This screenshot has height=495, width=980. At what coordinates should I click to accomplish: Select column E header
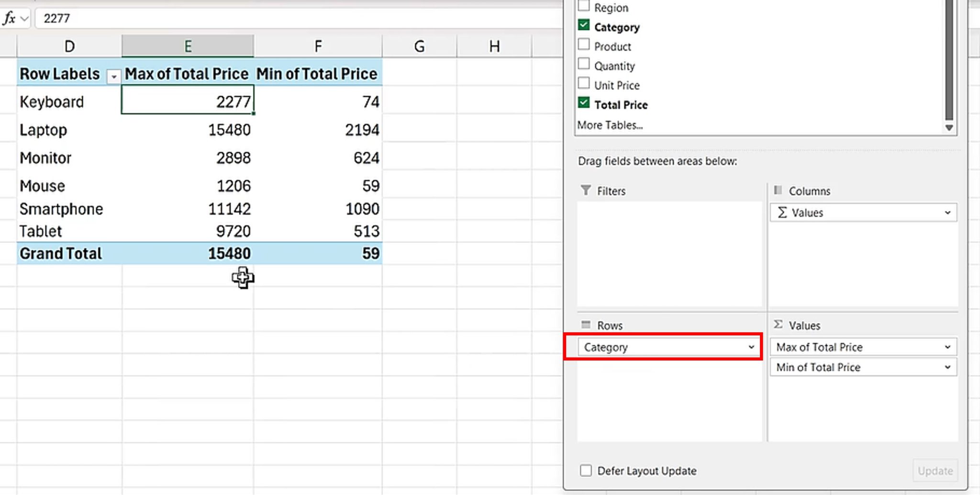188,46
